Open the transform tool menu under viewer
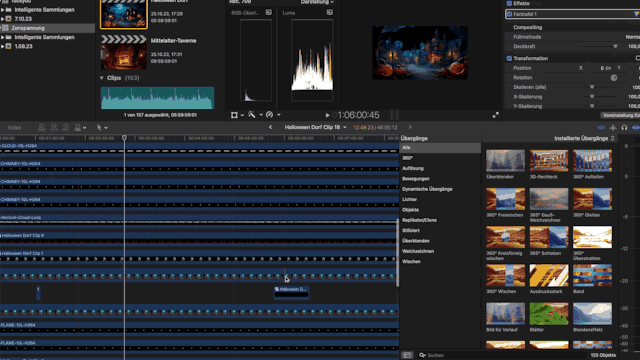 point(237,115)
